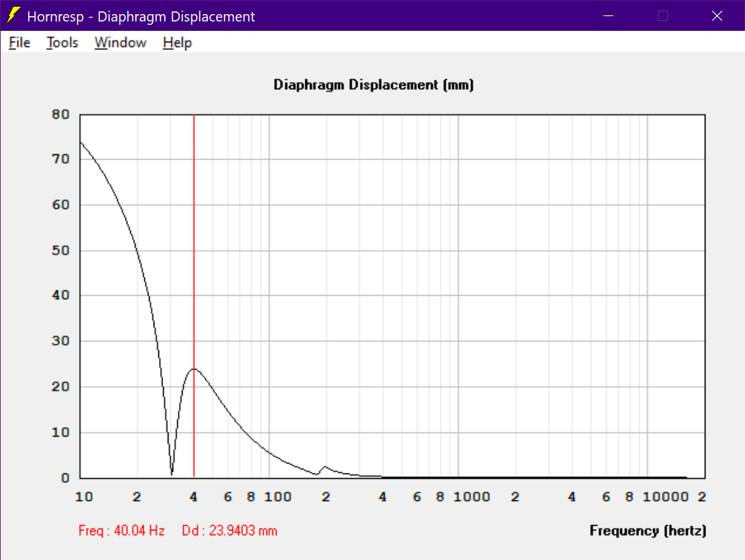Click the Dd : 23.9403 mm readout
The height and width of the screenshot is (560, 745).
(x=230, y=530)
